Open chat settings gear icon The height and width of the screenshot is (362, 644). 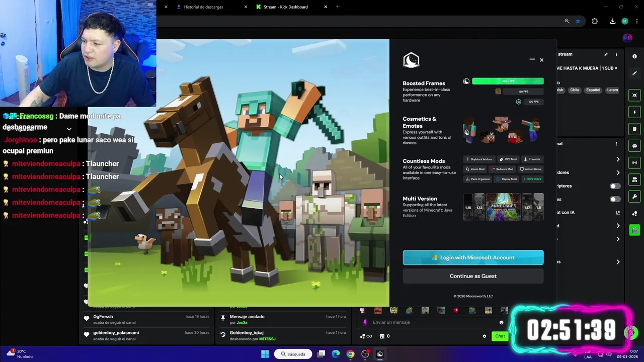pos(485,336)
